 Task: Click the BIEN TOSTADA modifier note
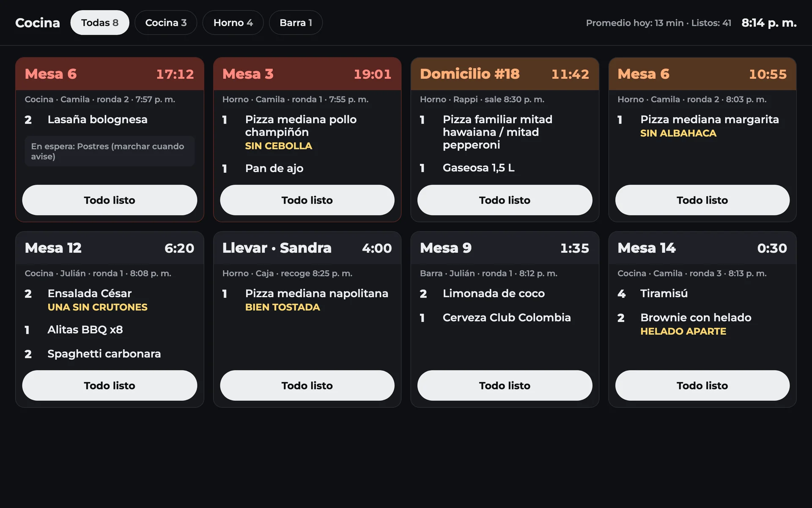tap(283, 307)
